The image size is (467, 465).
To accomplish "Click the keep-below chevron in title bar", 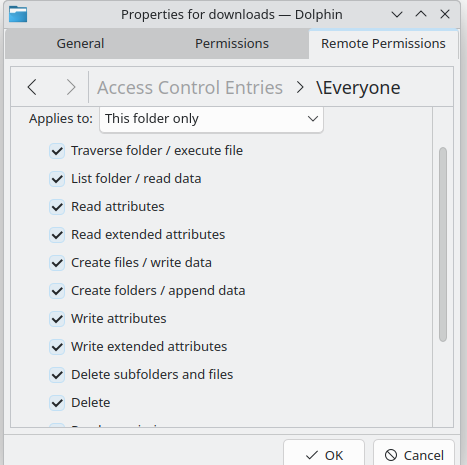I will 397,14.
